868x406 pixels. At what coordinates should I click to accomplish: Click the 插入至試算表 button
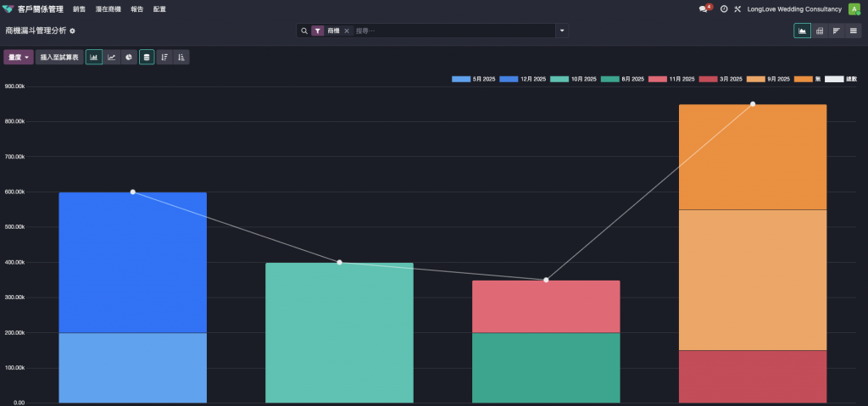(x=59, y=57)
